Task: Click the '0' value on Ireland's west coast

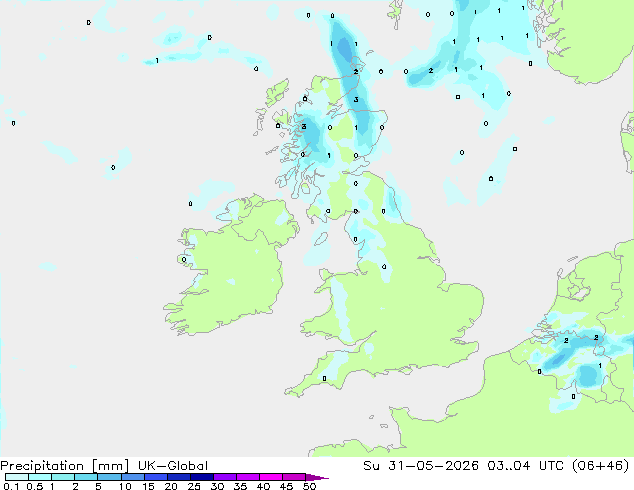Action: [x=184, y=260]
